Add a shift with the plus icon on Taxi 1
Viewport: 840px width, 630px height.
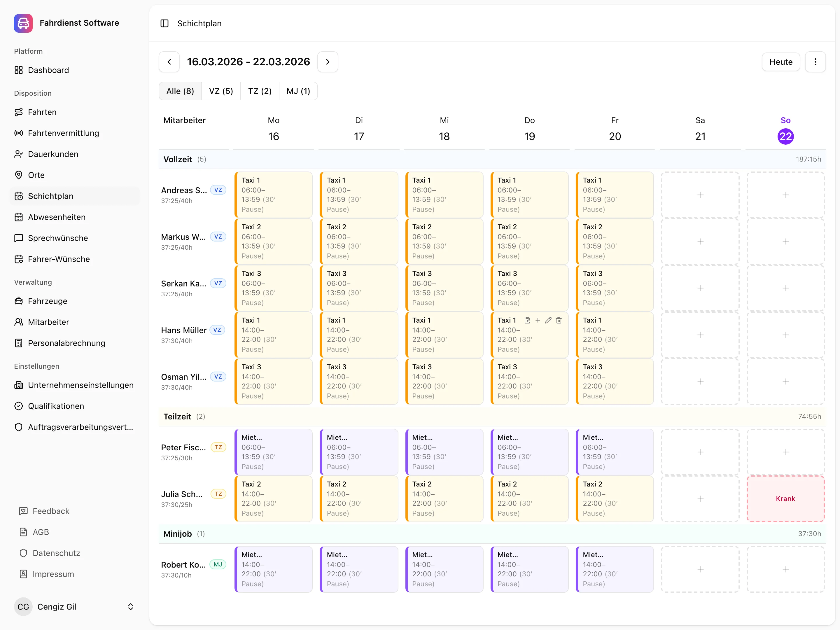[538, 320]
